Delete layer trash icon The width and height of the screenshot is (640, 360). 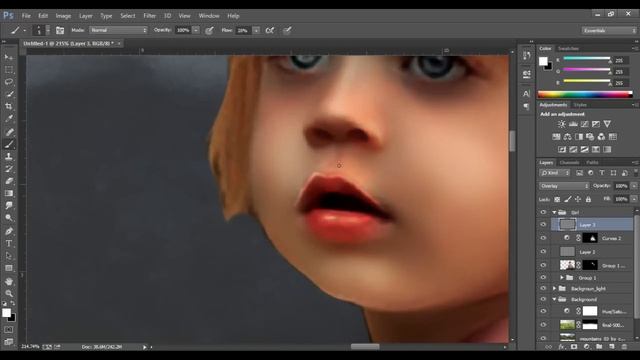(624, 347)
